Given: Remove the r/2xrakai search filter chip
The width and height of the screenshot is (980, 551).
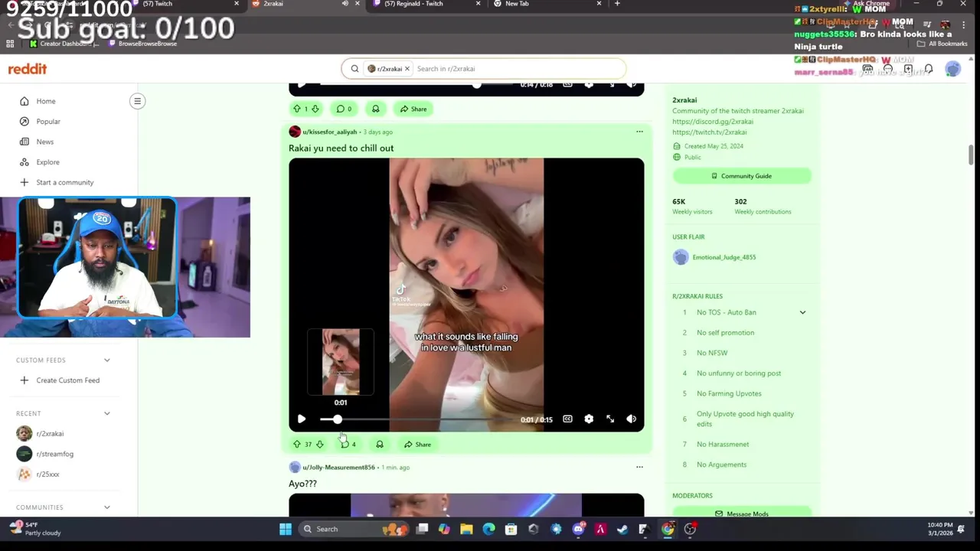Looking at the screenshot, I should [x=407, y=69].
